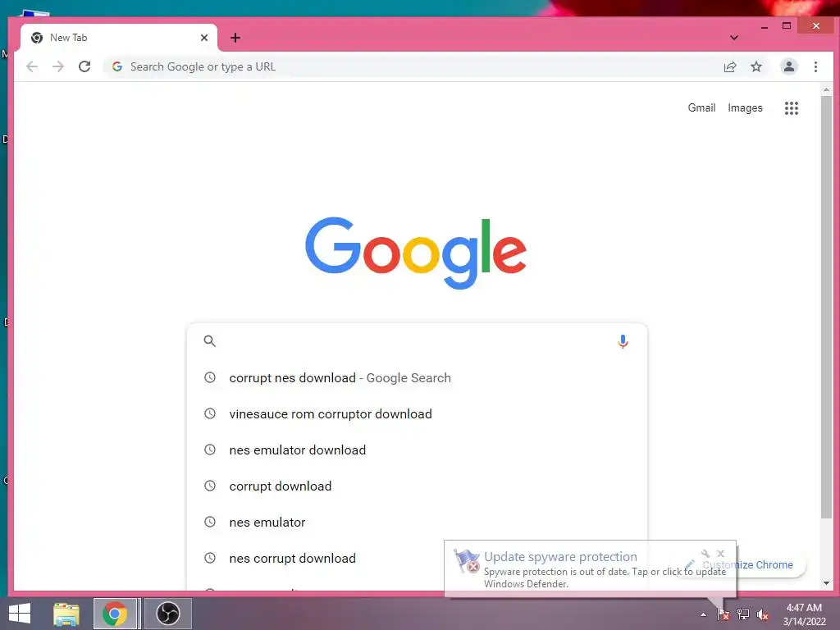Click clock icon beside 'corrupt nes download'

210,377
